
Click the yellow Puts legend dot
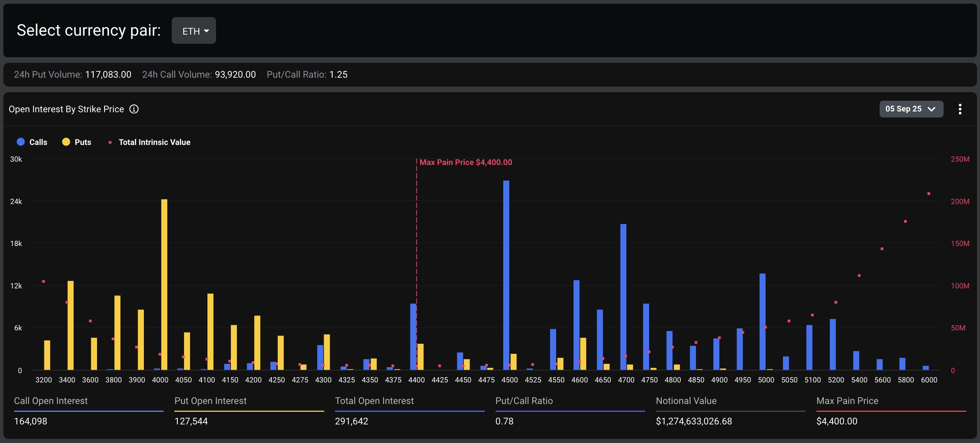click(x=66, y=142)
